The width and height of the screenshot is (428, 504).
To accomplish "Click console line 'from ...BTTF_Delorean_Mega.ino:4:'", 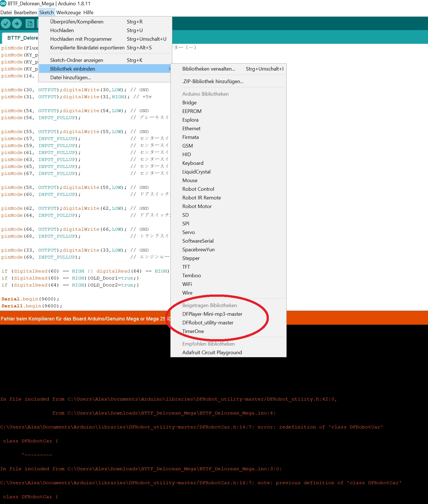I will (x=164, y=413).
